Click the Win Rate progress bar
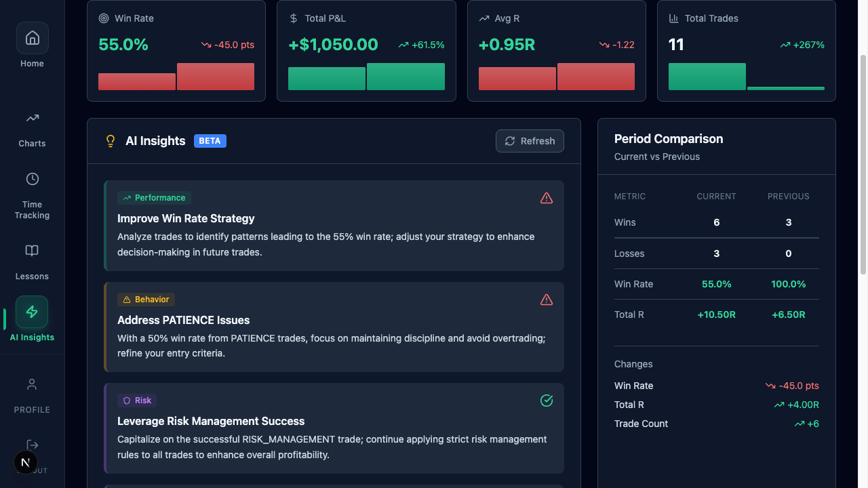Image resolution: width=868 pixels, height=488 pixels. [x=176, y=77]
